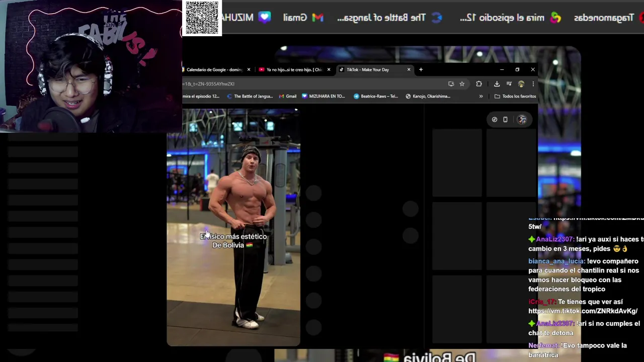
Task: Open Chrome downloads icon
Action: tap(497, 84)
